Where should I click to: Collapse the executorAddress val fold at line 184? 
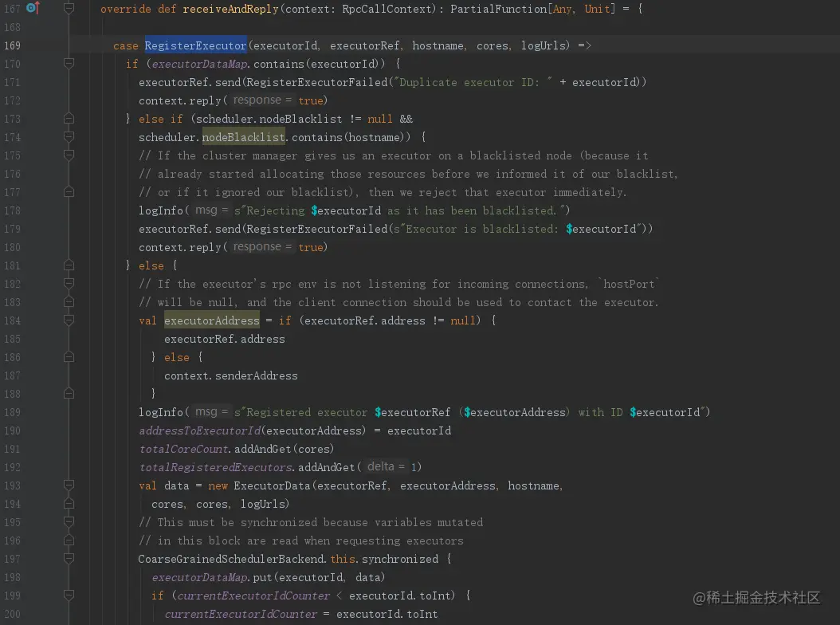click(x=69, y=320)
